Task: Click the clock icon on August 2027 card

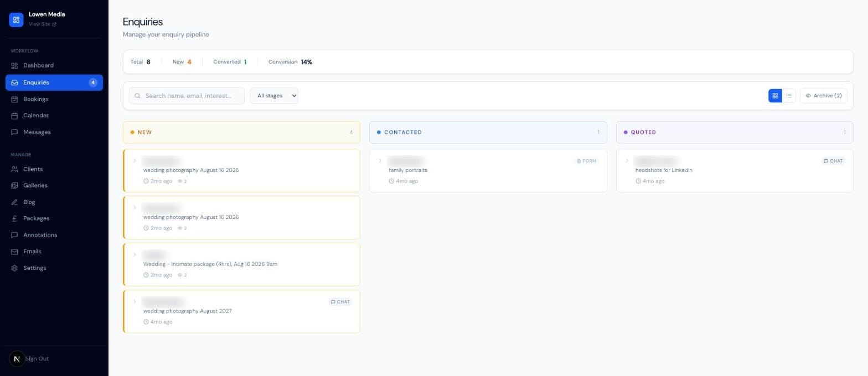Action: tap(146, 322)
